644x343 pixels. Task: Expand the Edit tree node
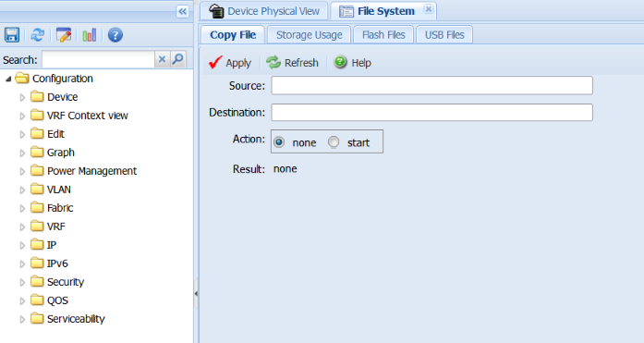point(22,134)
